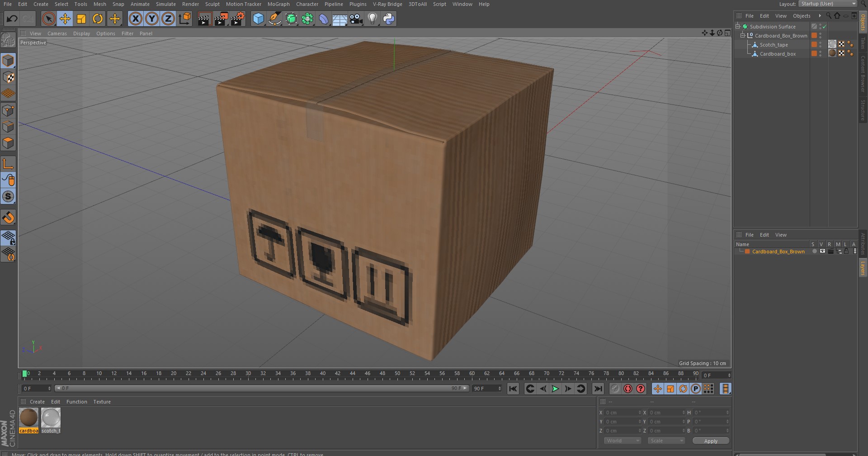Image resolution: width=868 pixels, height=456 pixels.
Task: Activate the Rotate tool in top toolbar
Action: 98,19
